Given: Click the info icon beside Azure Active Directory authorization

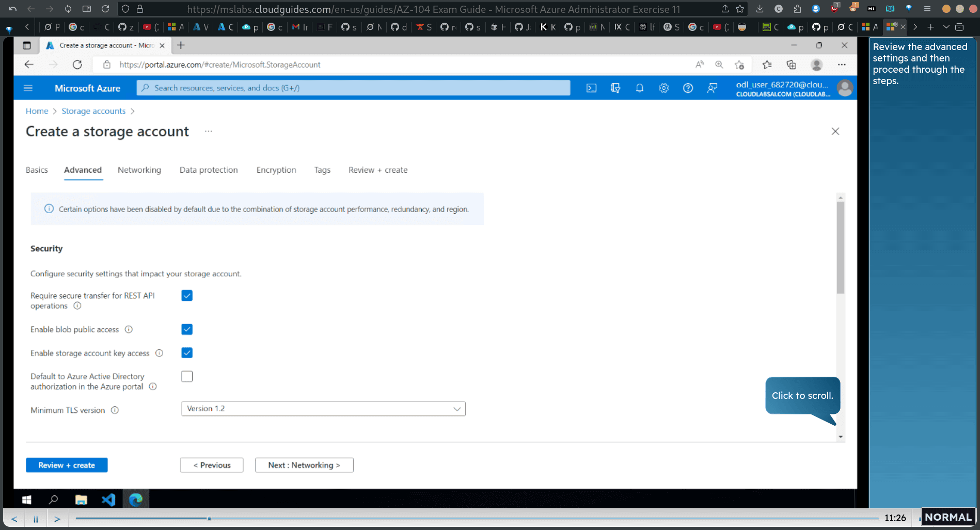Looking at the screenshot, I should pos(153,387).
